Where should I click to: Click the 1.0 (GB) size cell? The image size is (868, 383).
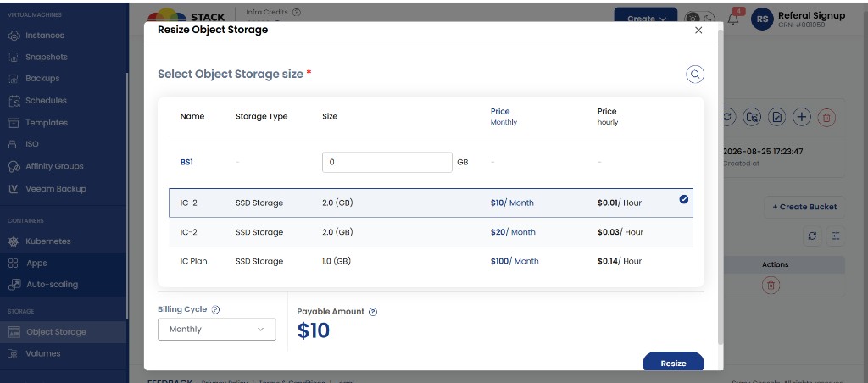[x=337, y=261]
